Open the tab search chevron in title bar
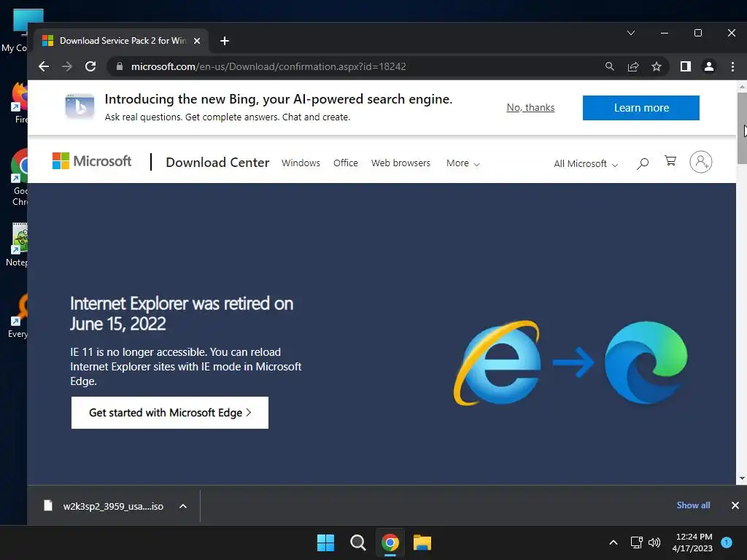 point(631,33)
